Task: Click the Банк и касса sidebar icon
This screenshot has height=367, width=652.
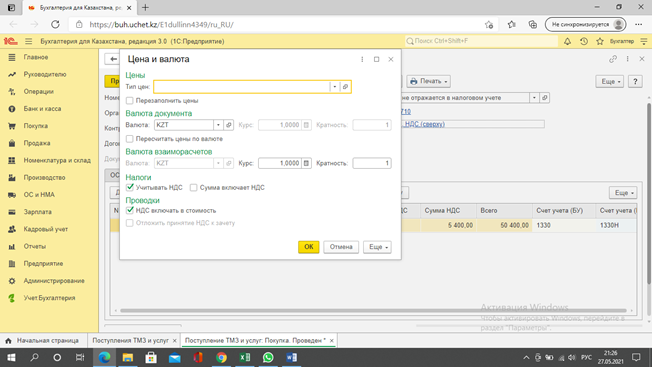Action: pyautogui.click(x=12, y=109)
